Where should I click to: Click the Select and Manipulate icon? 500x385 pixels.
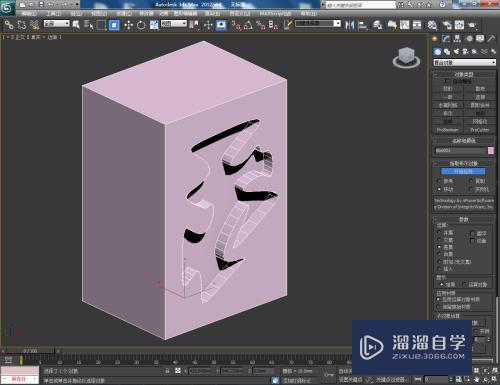tap(208, 25)
